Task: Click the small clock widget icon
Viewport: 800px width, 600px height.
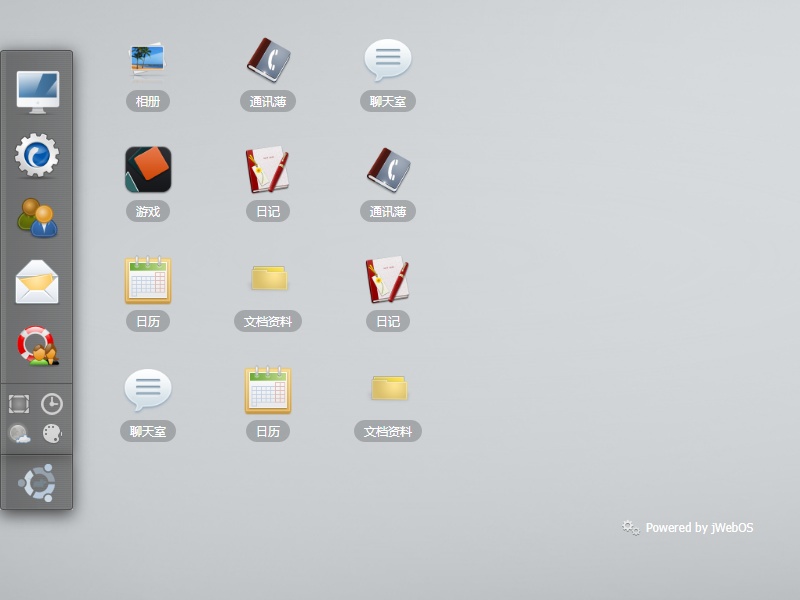Action: pos(52,404)
